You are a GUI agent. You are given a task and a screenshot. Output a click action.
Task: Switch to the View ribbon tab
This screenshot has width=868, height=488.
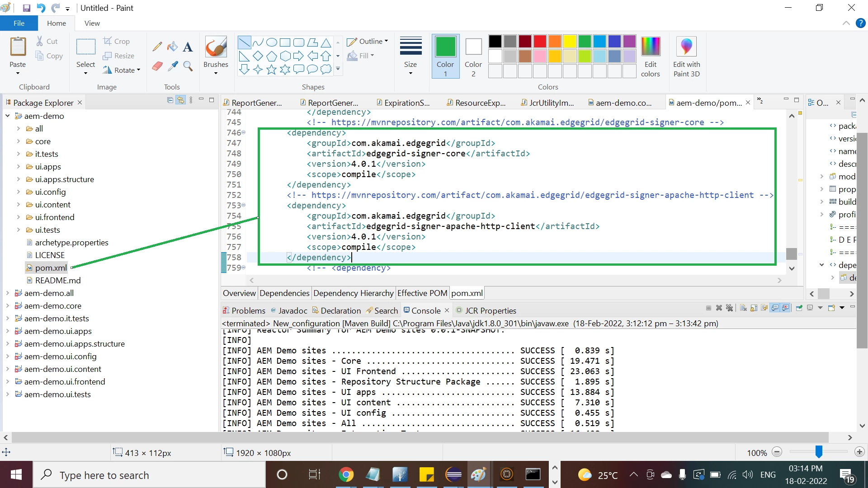click(x=92, y=23)
